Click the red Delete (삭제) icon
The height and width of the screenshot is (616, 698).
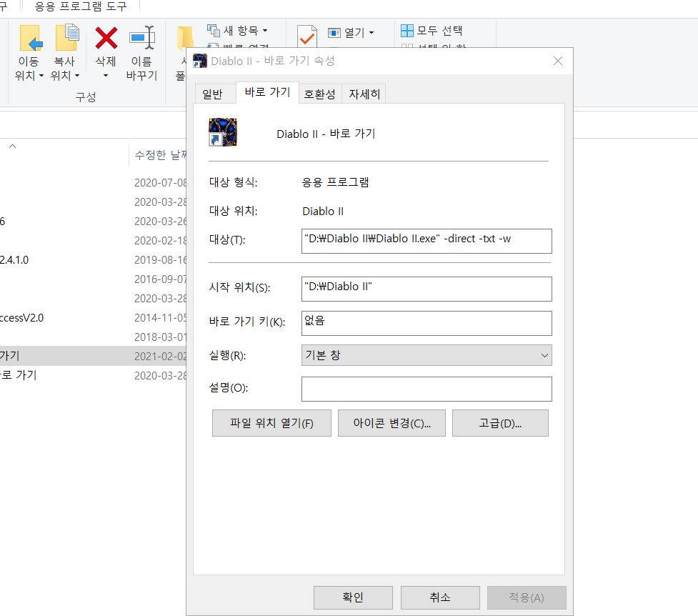click(x=106, y=39)
